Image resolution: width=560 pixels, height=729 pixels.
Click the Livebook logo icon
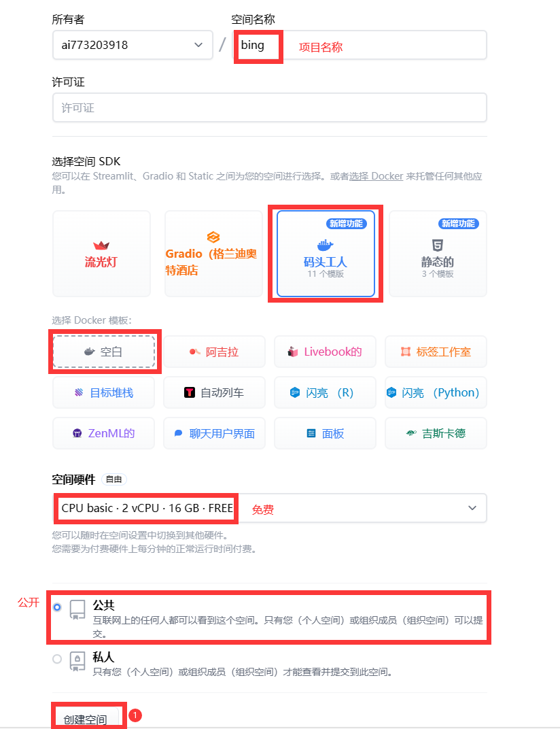293,352
